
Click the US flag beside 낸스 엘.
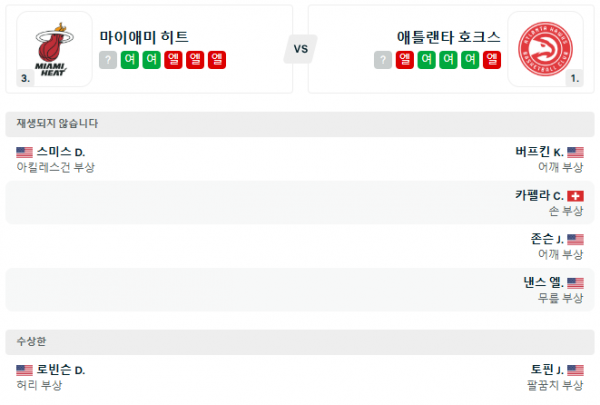click(x=575, y=283)
